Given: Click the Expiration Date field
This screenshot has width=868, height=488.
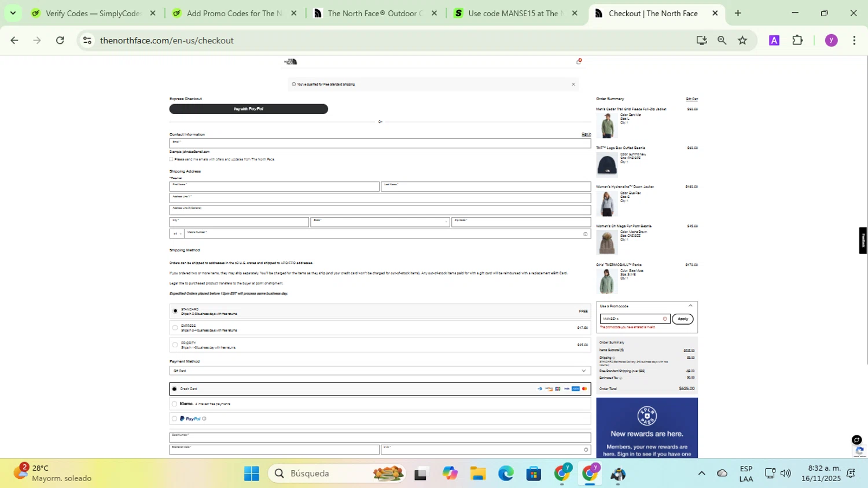Looking at the screenshot, I should [274, 450].
